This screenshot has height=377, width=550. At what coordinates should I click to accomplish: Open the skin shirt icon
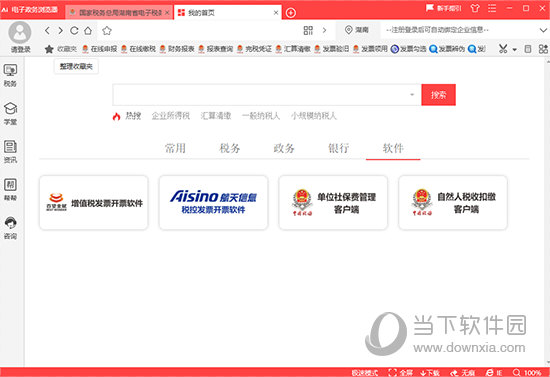[x=475, y=8]
